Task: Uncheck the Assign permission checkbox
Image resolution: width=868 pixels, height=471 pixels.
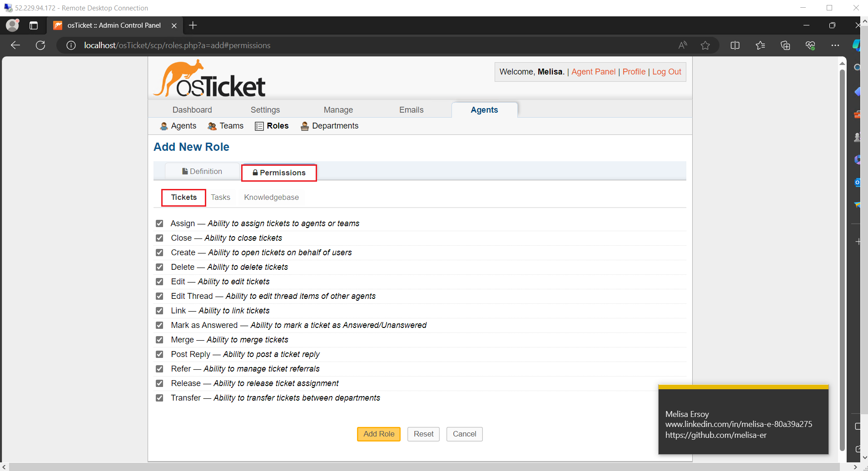Action: coord(159,223)
